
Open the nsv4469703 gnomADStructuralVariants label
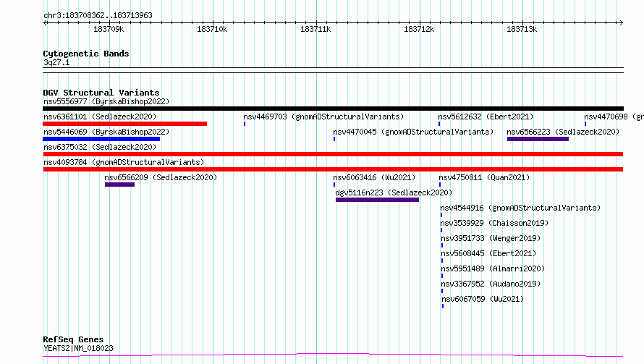coord(323,117)
